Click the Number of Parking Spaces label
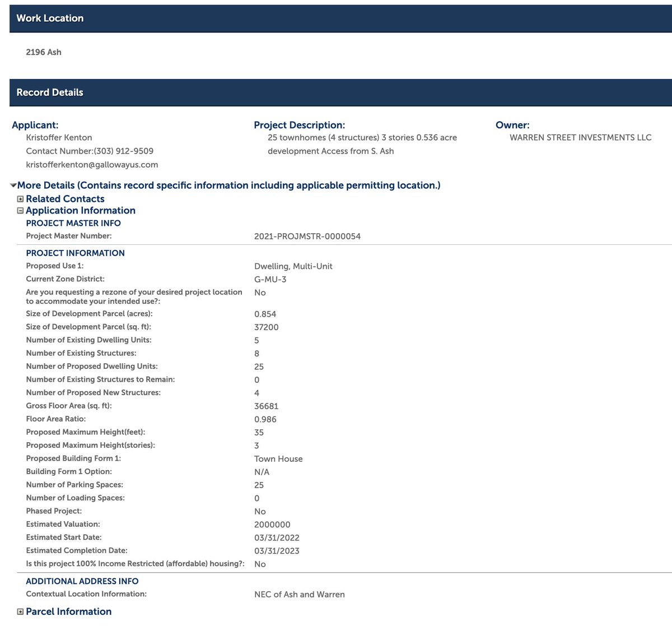Screen dimensions: 672x626 click(x=74, y=485)
